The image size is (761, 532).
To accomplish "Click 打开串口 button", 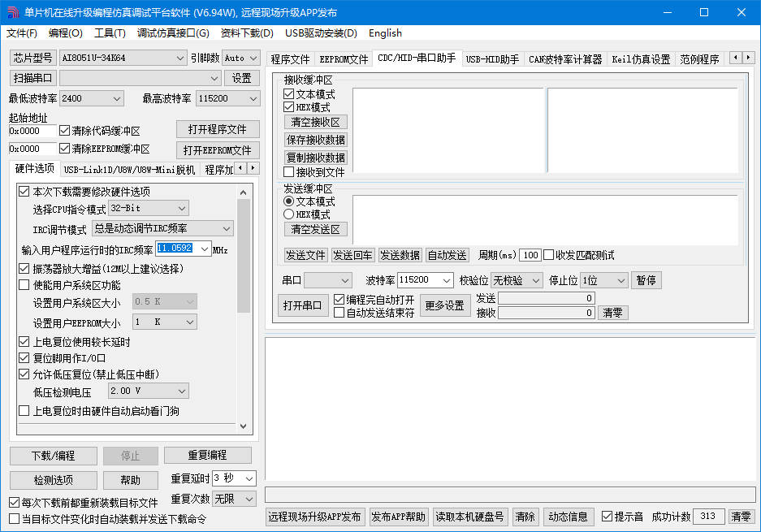I will coord(302,305).
